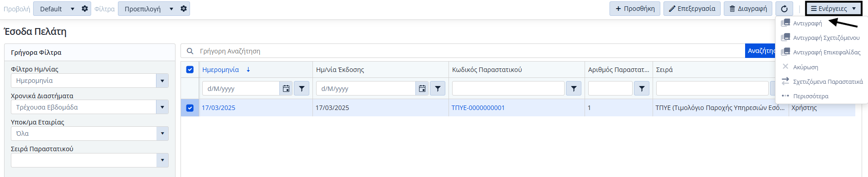
Task: Click the document number link 1
Action: [589, 108]
